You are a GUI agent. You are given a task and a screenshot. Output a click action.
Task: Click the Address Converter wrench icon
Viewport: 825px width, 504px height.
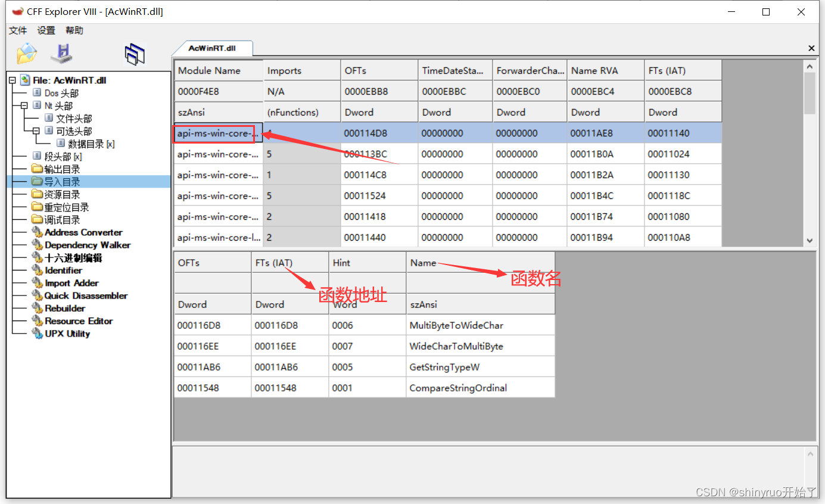(x=37, y=232)
